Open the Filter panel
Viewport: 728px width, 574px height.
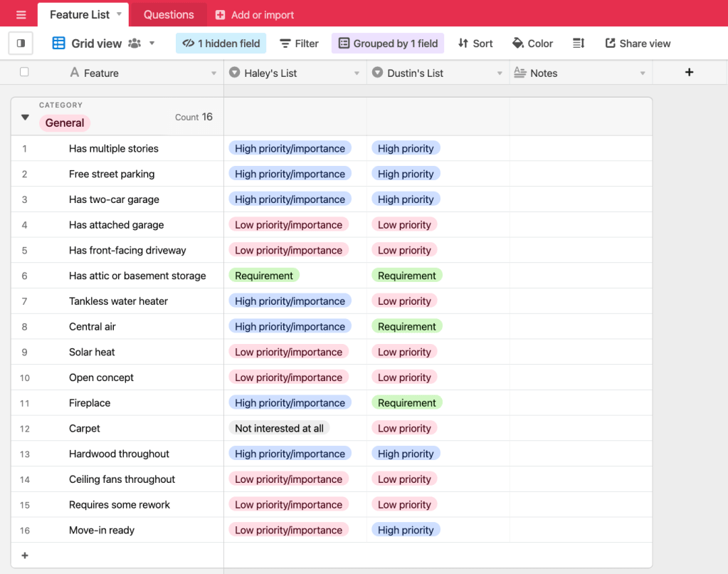tap(298, 43)
